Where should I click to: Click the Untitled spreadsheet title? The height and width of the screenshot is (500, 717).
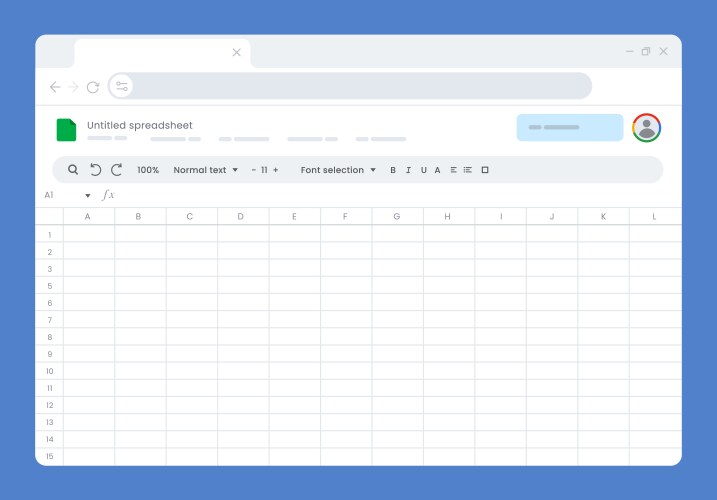tap(140, 125)
